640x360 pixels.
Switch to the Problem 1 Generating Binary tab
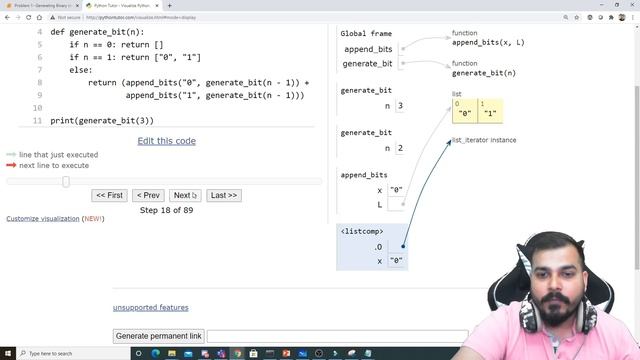click(x=42, y=6)
